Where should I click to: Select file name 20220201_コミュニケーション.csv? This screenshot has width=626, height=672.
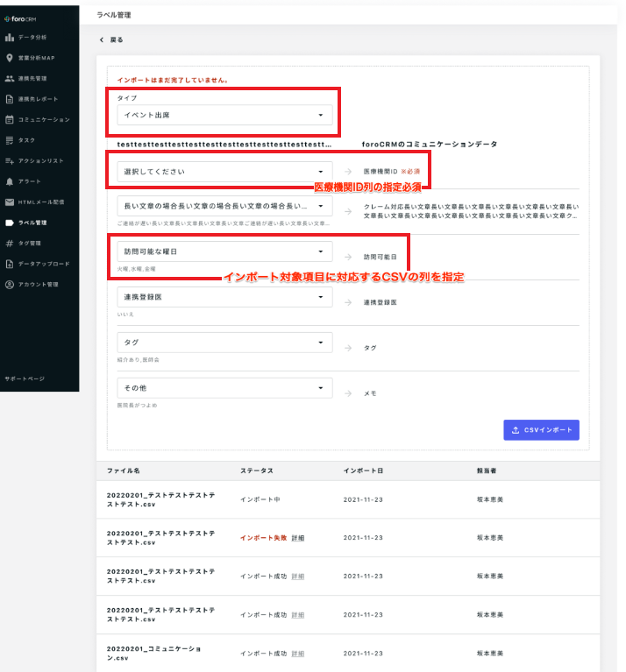(x=153, y=653)
